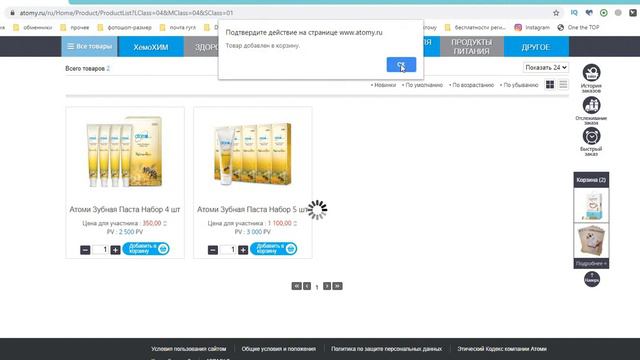Open the 'обменники' bookmark folder
The image size is (640, 360).
(x=33, y=27)
